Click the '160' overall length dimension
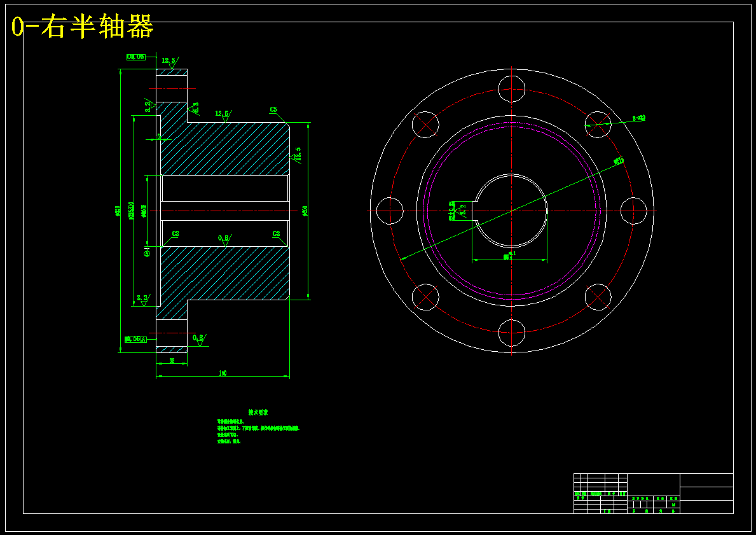The image size is (756, 535). pos(223,373)
